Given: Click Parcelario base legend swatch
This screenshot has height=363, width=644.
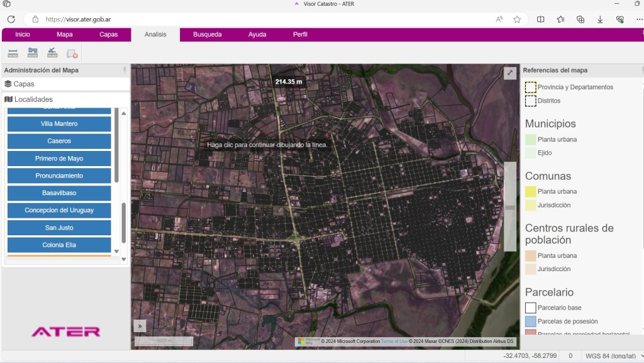Looking at the screenshot, I should pos(530,308).
